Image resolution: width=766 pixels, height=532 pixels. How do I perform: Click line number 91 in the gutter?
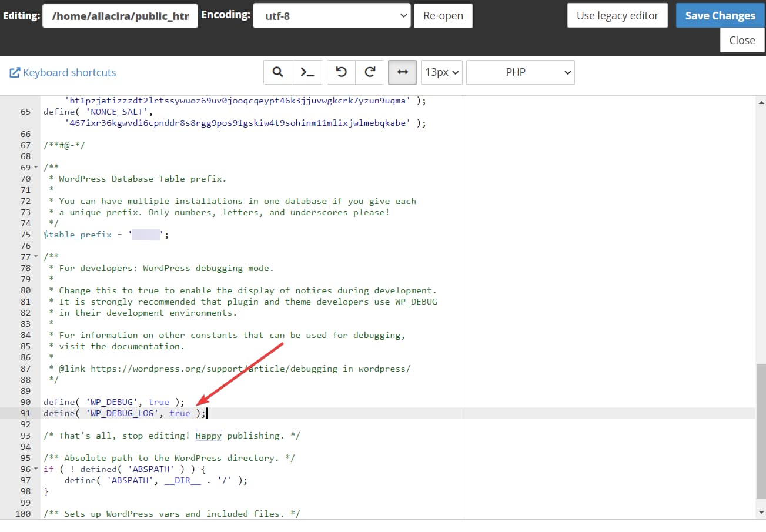coord(26,413)
